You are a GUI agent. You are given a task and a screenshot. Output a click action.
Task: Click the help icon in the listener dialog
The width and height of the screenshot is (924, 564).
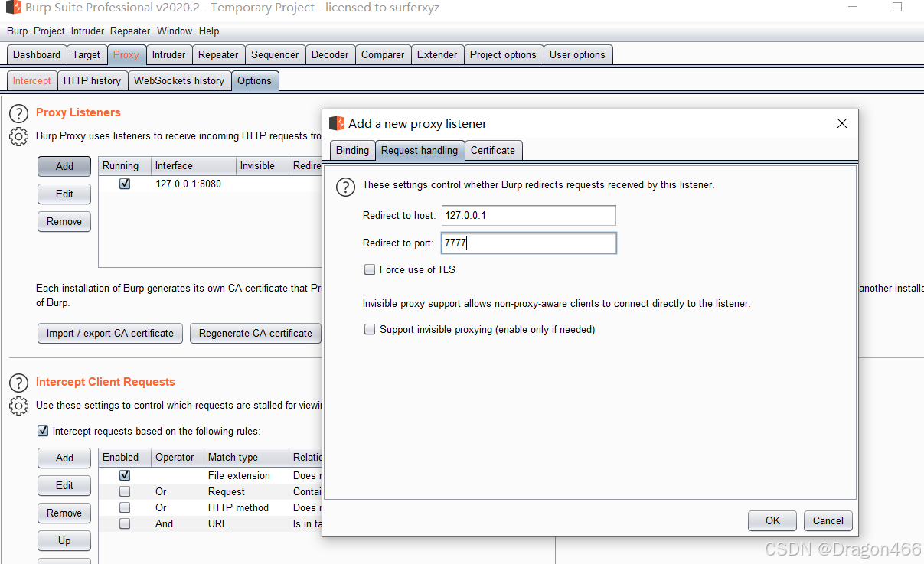[x=346, y=186]
